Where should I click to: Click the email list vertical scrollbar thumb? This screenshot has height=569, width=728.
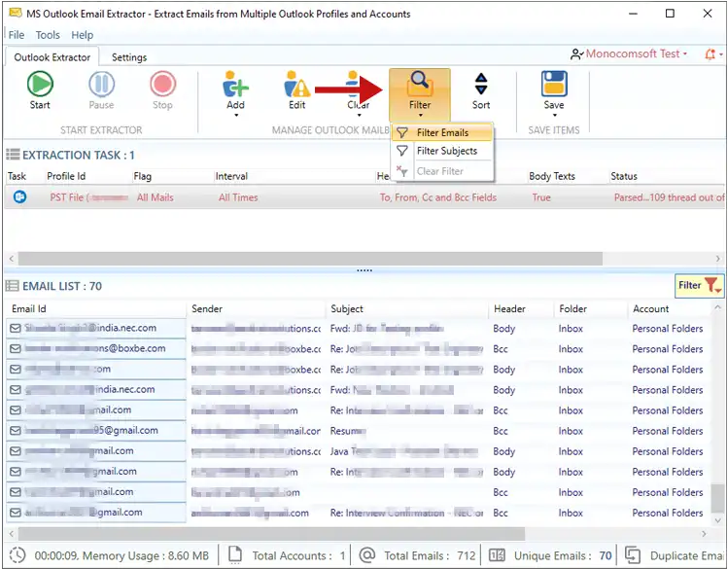click(x=718, y=498)
